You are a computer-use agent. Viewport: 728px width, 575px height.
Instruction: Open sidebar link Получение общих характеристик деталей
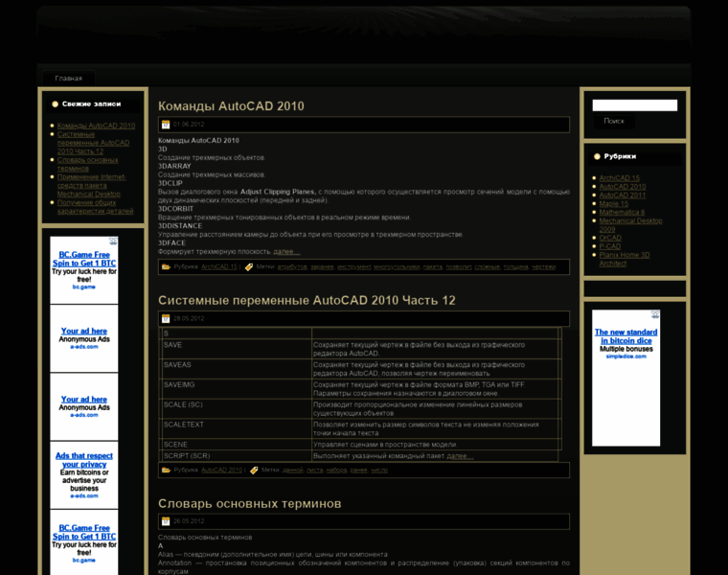[95, 207]
